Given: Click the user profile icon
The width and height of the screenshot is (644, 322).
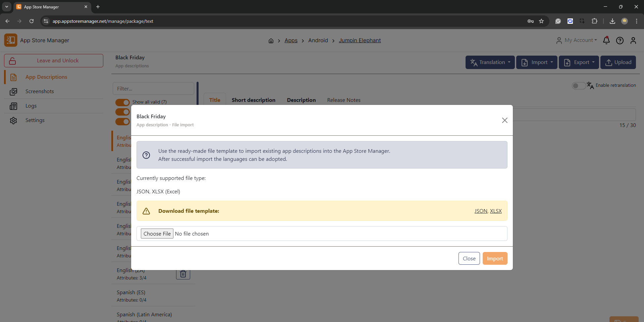Looking at the screenshot, I should coord(633,41).
